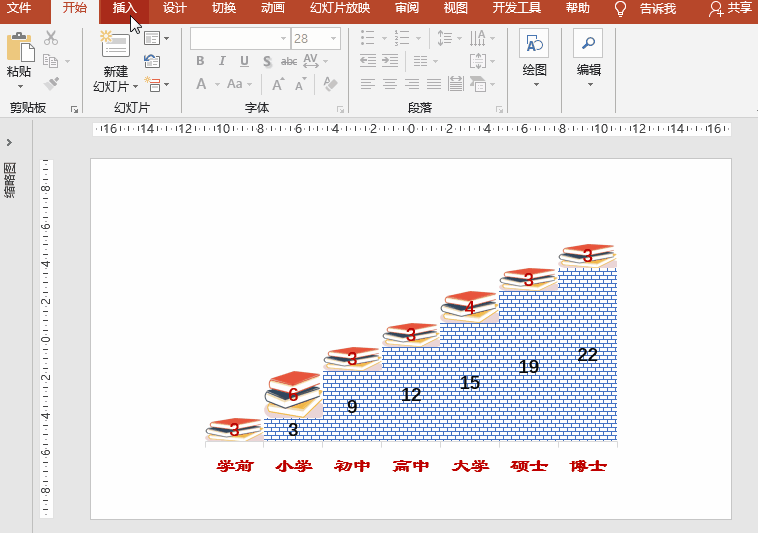The height and width of the screenshot is (533, 758).
Task: Toggle Strikethrough formatting
Action: [x=289, y=61]
